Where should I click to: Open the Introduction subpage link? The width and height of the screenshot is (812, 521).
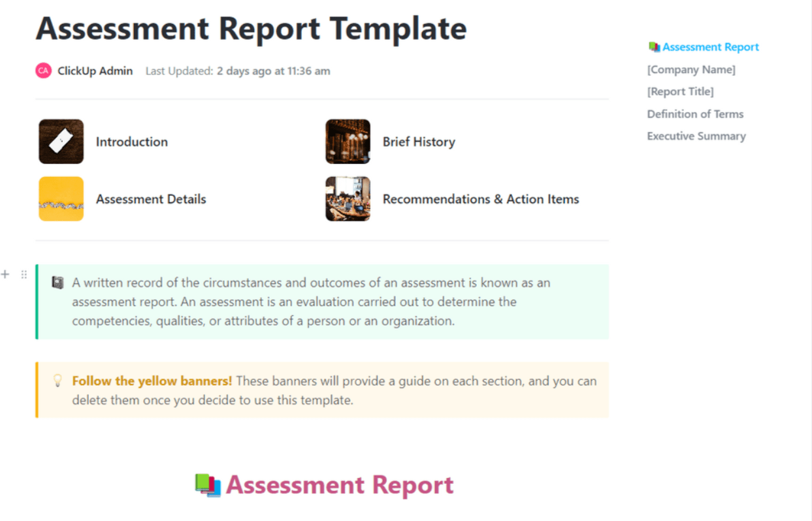[x=131, y=142]
